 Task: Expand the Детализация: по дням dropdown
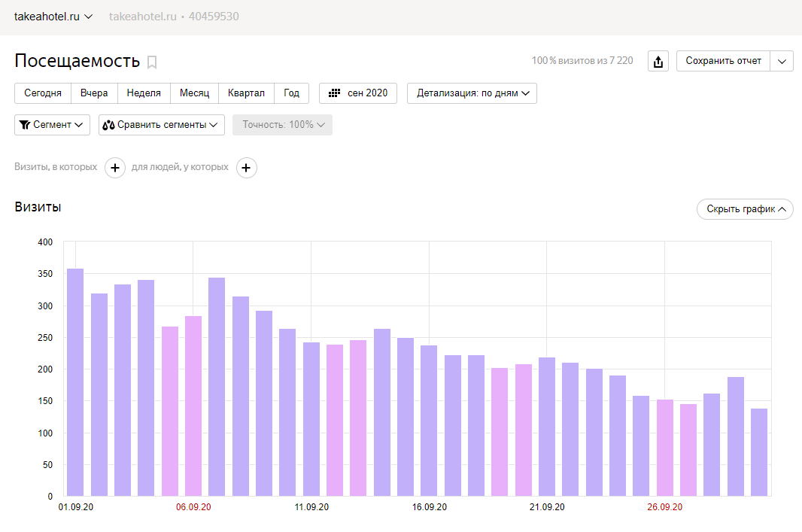472,93
